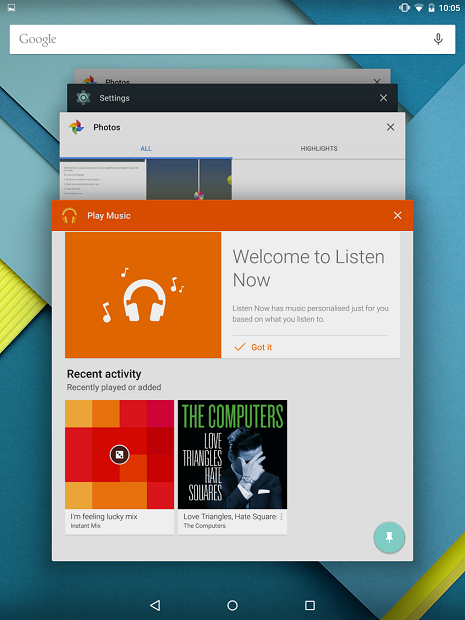Screen dimensions: 465x620
Task: Open the Settings gear icon card
Action: (x=83, y=98)
